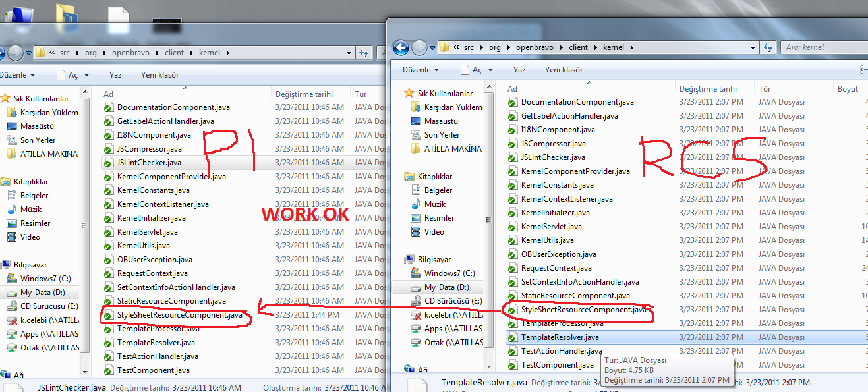Screen dimensions: 868x392
Task: Open Karşıdan Yüklemeler in the left window's sidebar
Action: point(43,112)
